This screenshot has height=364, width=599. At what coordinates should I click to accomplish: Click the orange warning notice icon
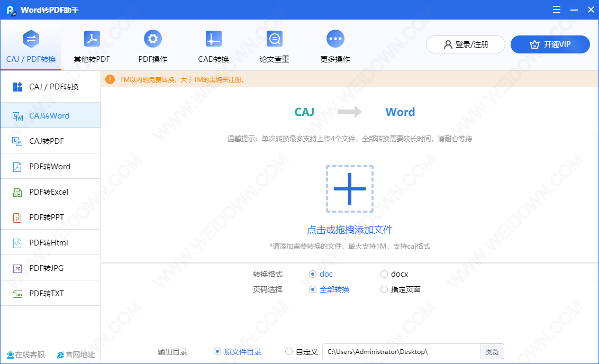pos(110,79)
